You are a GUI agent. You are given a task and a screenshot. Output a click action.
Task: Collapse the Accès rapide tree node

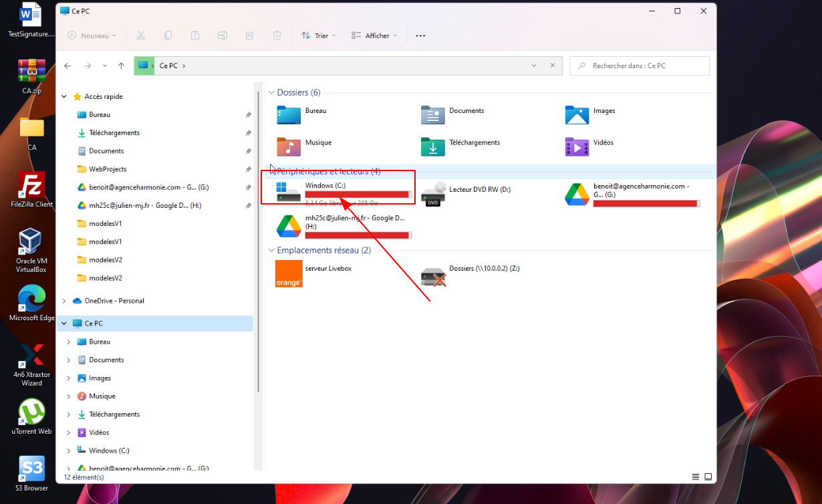pos(64,96)
